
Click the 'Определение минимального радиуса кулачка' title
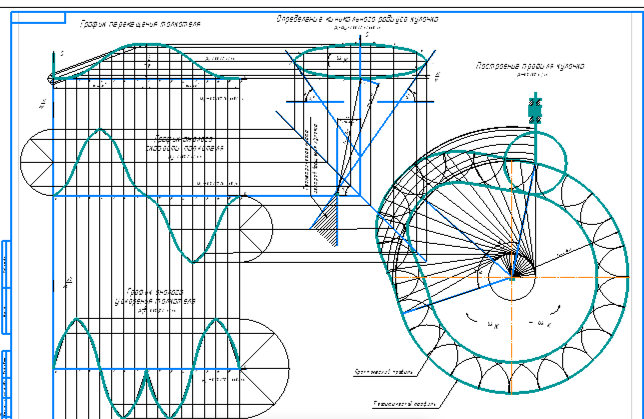357,19
